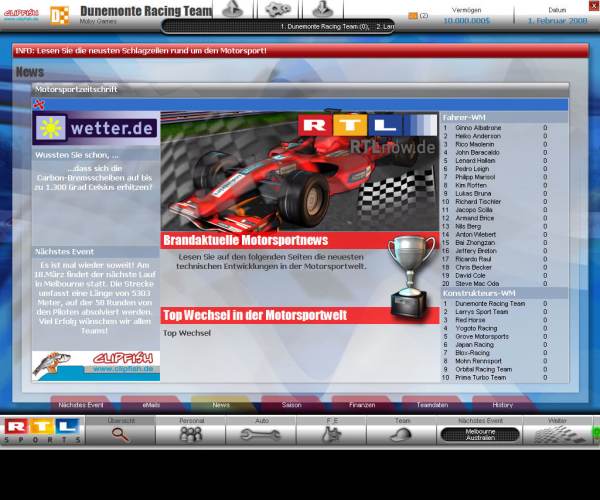Open the History tab

pyautogui.click(x=502, y=405)
